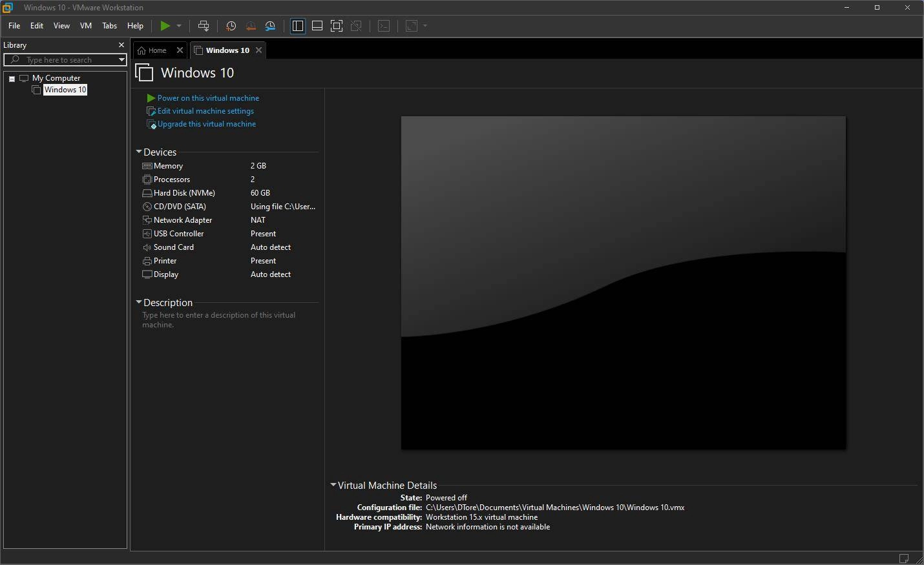The image size is (924, 565).
Task: Click CD/DVD 'Using file C:\User...' value
Action: tap(283, 207)
